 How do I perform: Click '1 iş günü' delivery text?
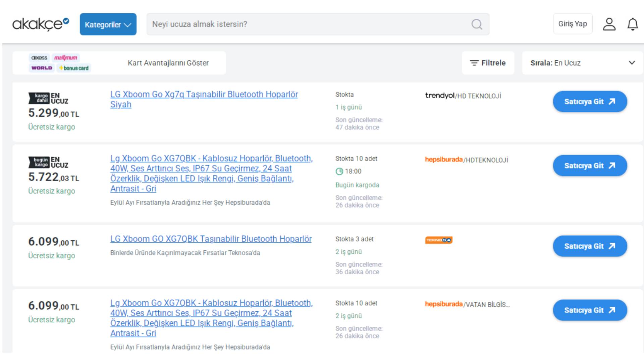348,107
